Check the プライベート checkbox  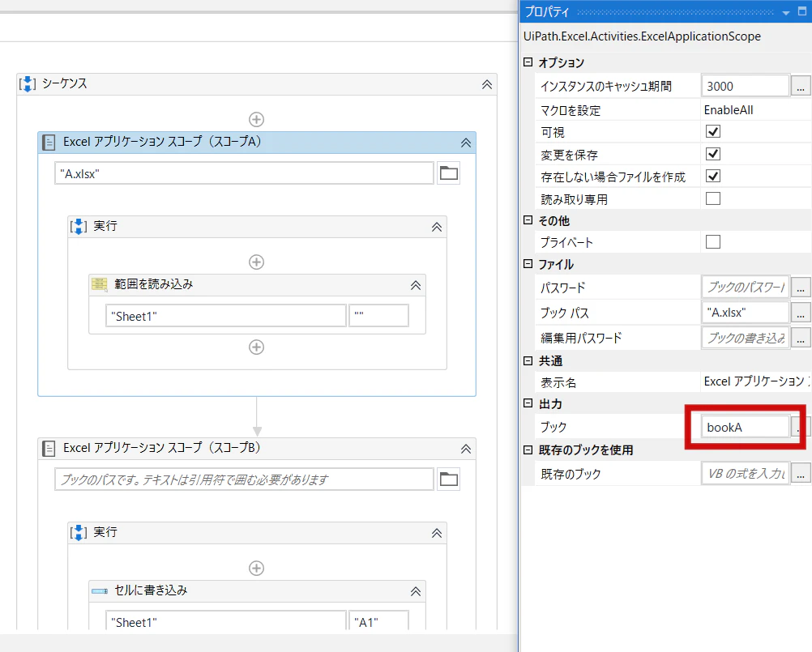click(713, 241)
